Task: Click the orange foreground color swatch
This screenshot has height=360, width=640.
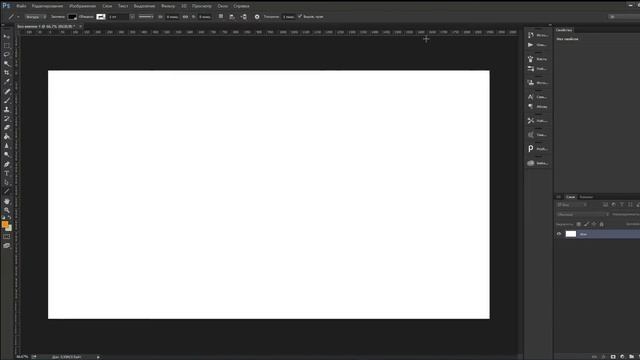Action: (5, 224)
